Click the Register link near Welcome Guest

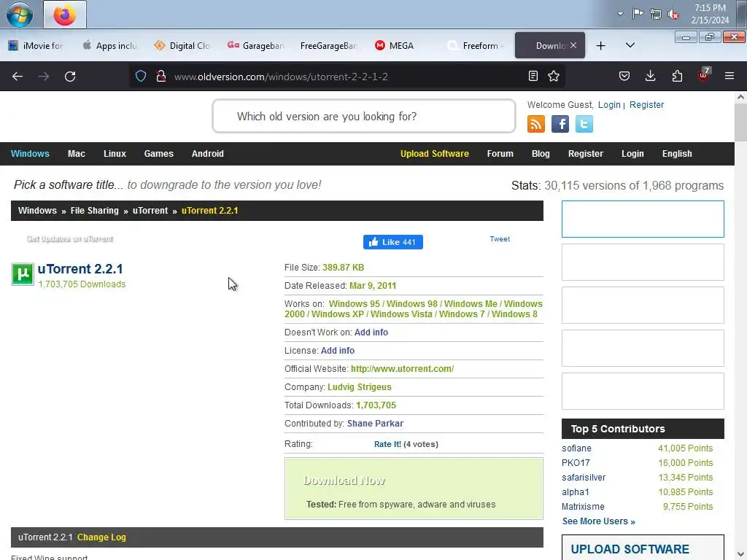coord(646,105)
